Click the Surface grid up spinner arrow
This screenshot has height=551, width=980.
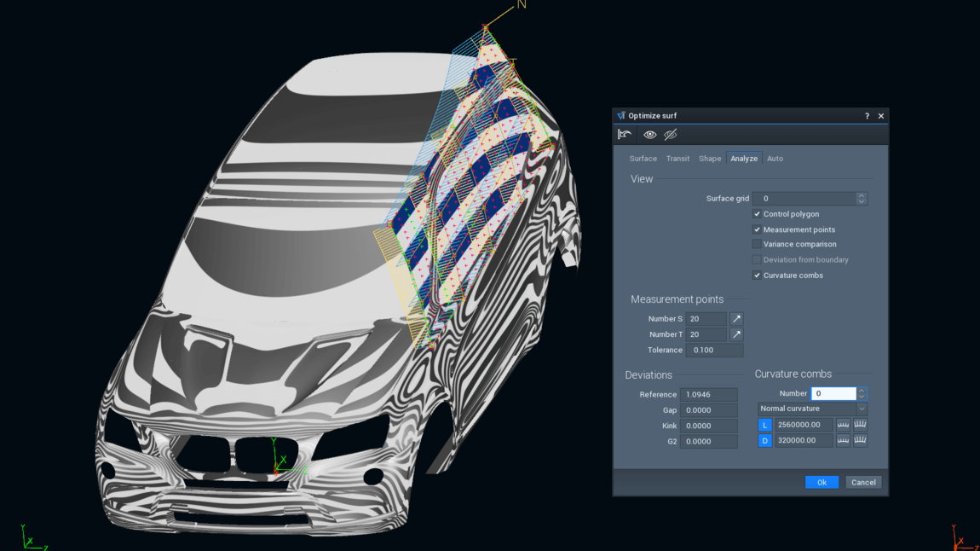click(x=862, y=195)
